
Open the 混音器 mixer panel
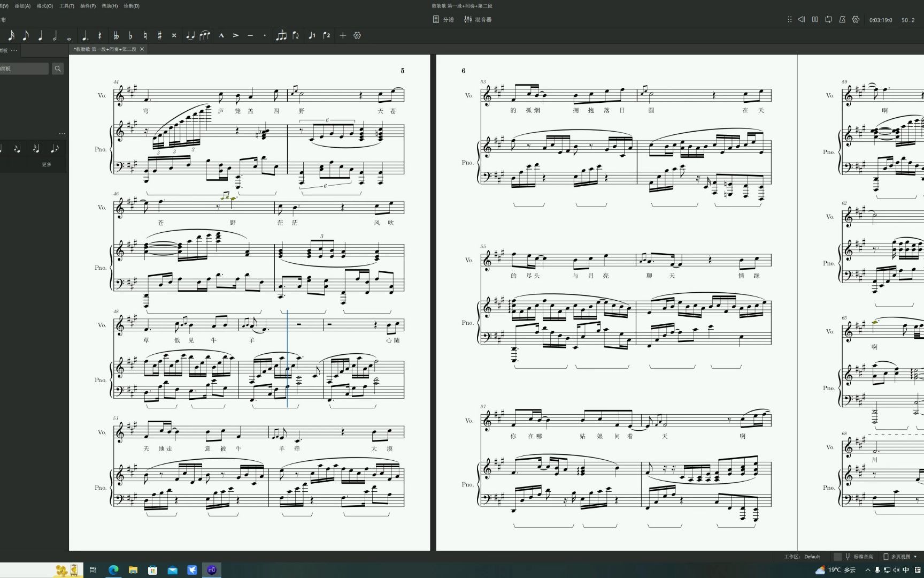478,19
